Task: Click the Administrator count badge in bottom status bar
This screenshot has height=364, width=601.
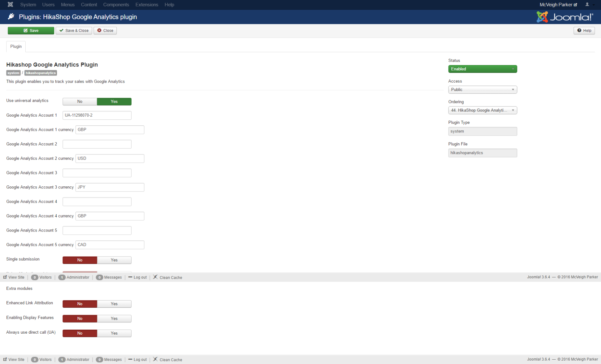Action: (x=62, y=360)
